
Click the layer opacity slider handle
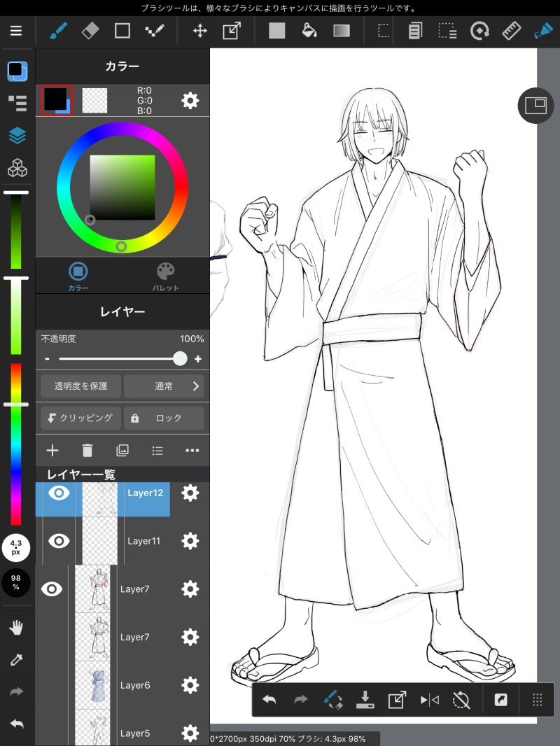pyautogui.click(x=180, y=359)
